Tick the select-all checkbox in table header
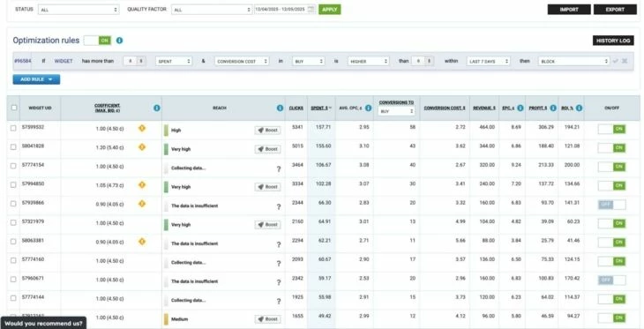 pos(14,108)
